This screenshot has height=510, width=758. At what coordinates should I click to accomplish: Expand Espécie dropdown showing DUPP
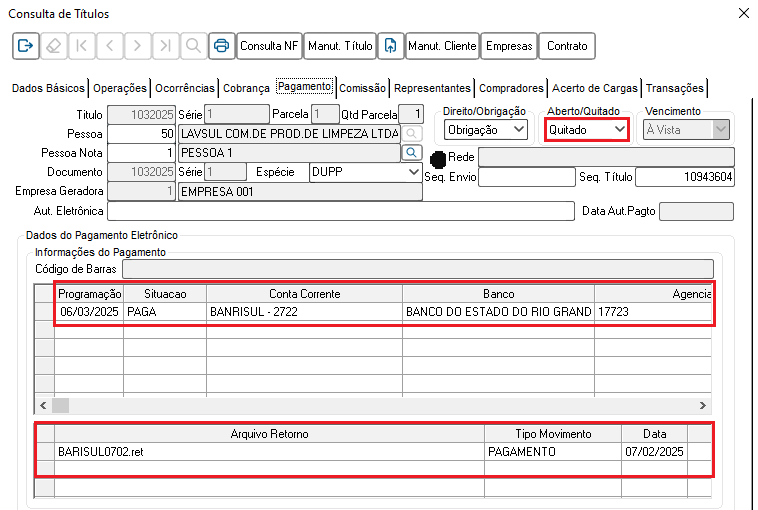pos(364,172)
